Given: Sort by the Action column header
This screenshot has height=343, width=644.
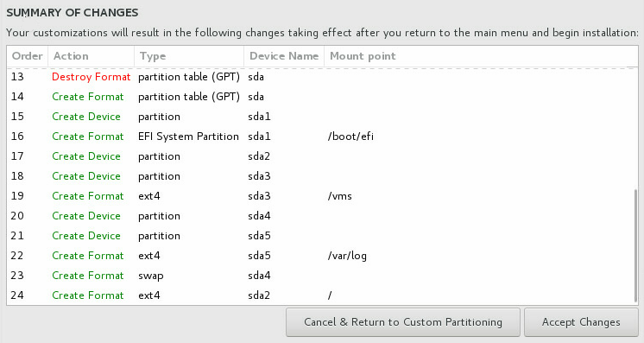Looking at the screenshot, I should click(92, 56).
